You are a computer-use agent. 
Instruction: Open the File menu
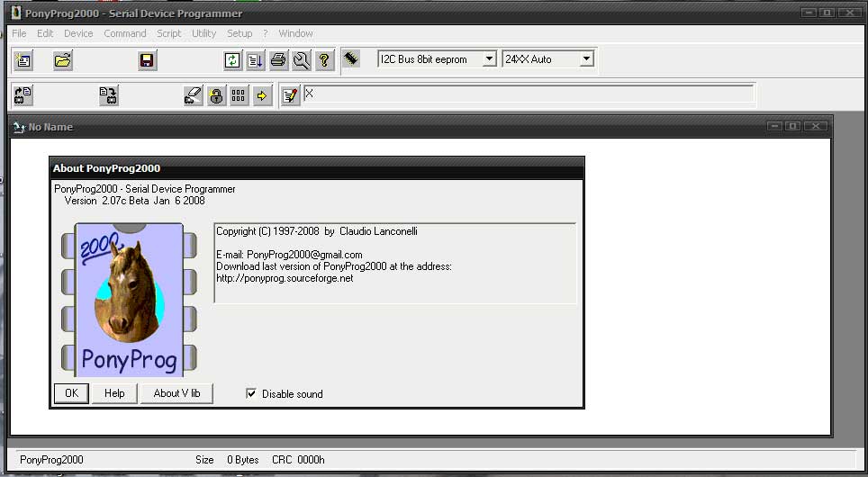click(x=20, y=33)
